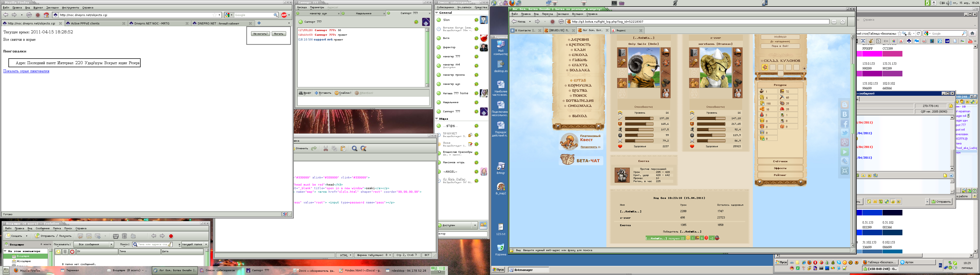
Task: Click the Не мигать! button
Action: pos(260,34)
